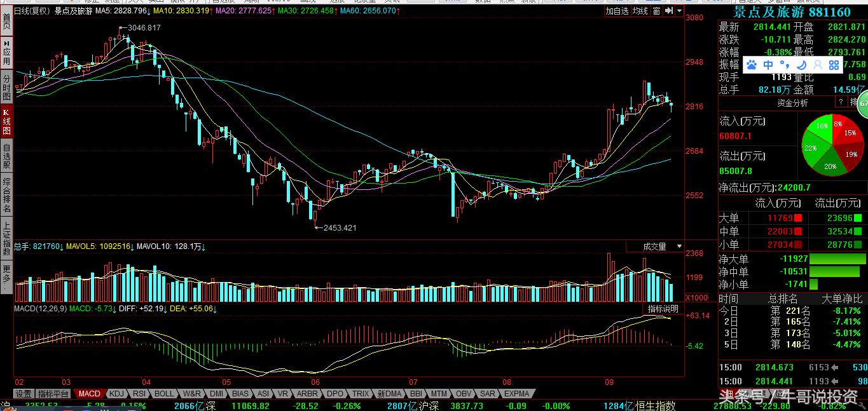868x411 pixels.
Task: Switch to 分时图 view in the sidebar
Action: (x=6, y=86)
